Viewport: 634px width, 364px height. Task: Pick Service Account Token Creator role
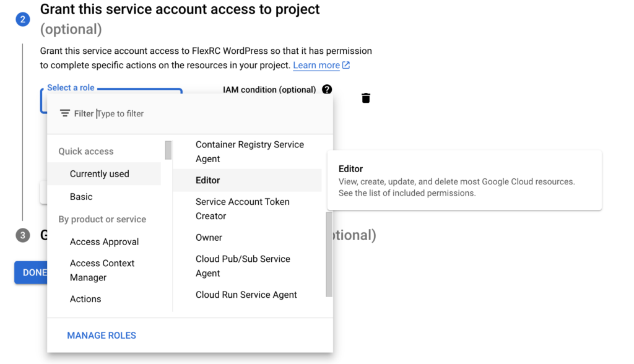[x=242, y=209]
